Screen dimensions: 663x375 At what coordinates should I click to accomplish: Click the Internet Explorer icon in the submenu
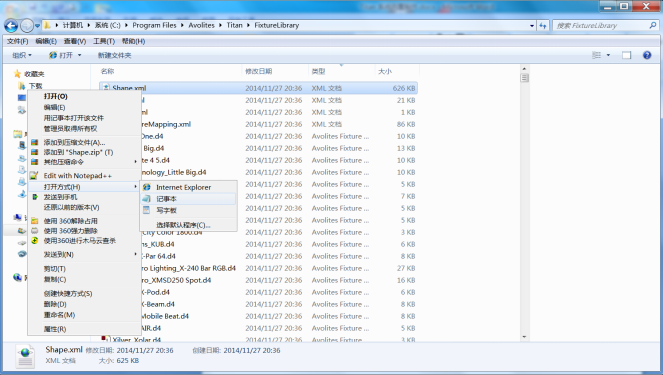click(147, 187)
